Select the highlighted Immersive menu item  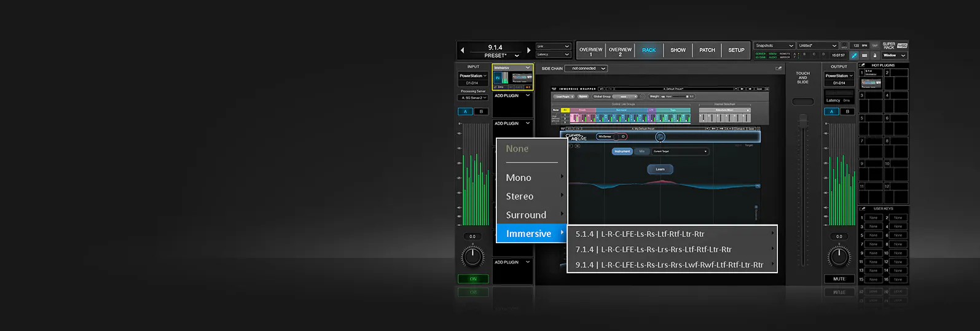532,233
